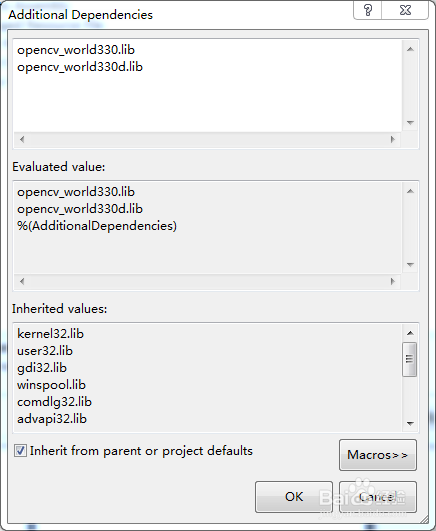
Task: Select %(AdditionalDependencies) in Evaluated value
Action: click(x=97, y=226)
